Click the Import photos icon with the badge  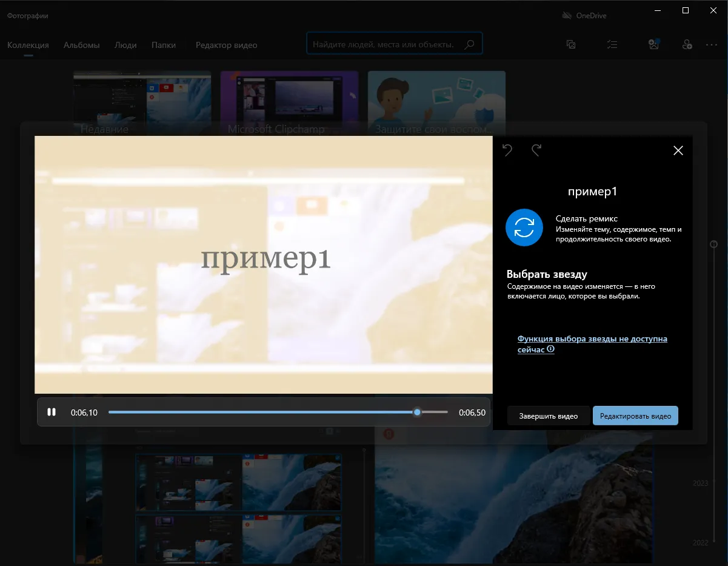pyautogui.click(x=653, y=44)
